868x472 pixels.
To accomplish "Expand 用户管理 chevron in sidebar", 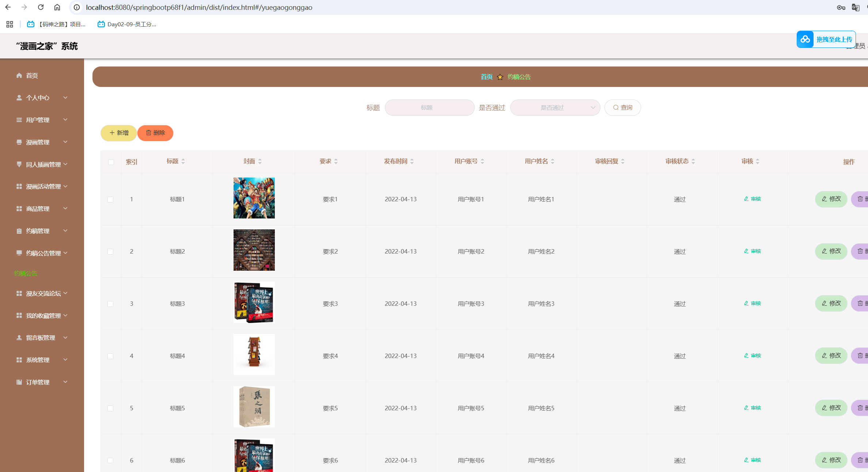I will tap(65, 120).
